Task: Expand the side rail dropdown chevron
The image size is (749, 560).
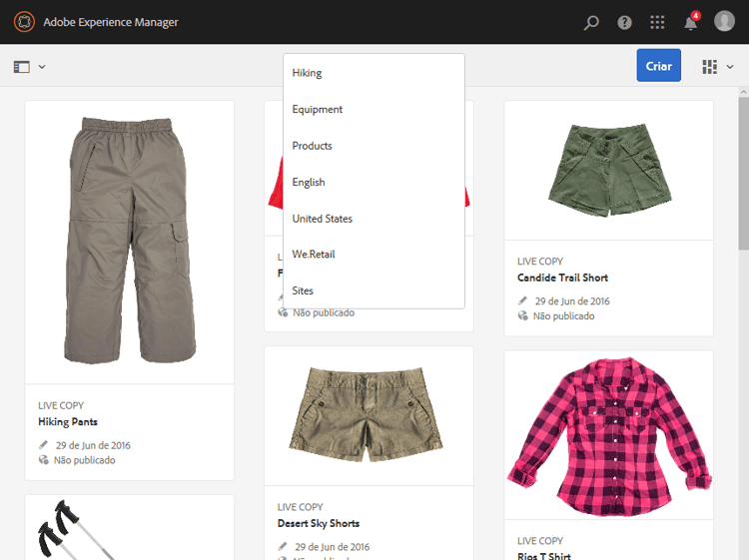Action: coord(42,67)
